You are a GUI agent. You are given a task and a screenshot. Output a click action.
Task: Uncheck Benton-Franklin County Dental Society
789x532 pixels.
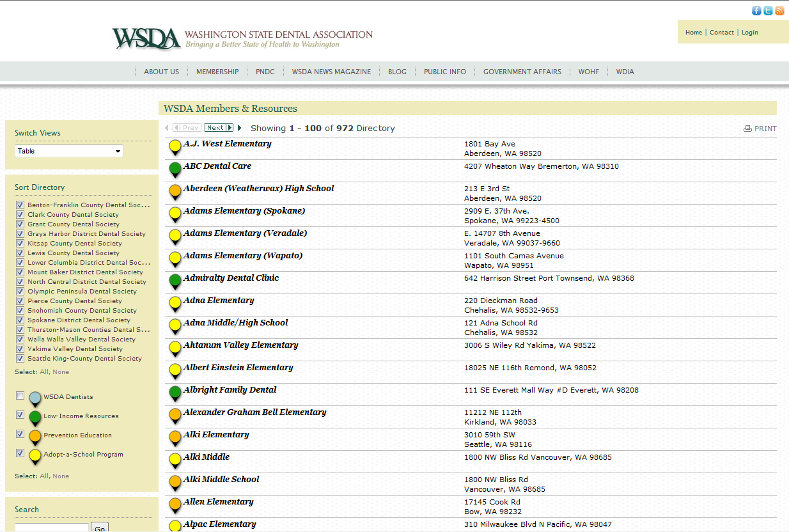pyautogui.click(x=20, y=205)
